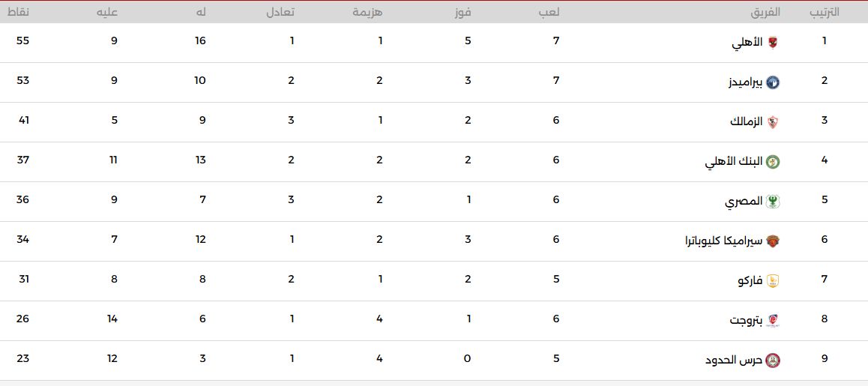Click the الأهلي club logo icon
This screenshot has height=386, width=868.
(x=773, y=43)
